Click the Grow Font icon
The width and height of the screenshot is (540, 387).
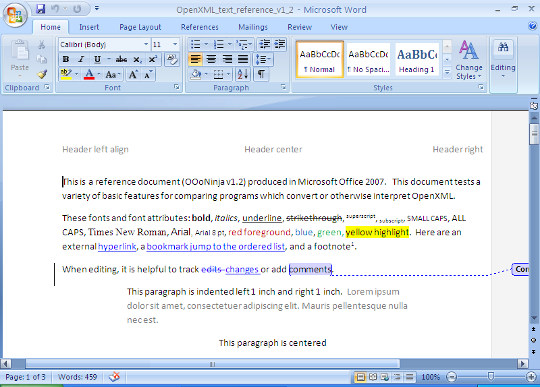pyautogui.click(x=133, y=74)
